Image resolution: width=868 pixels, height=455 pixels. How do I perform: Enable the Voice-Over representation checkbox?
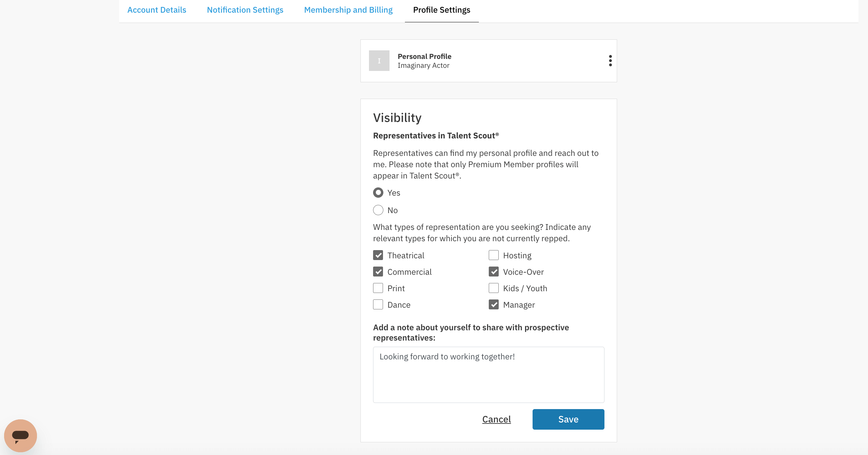(x=494, y=272)
